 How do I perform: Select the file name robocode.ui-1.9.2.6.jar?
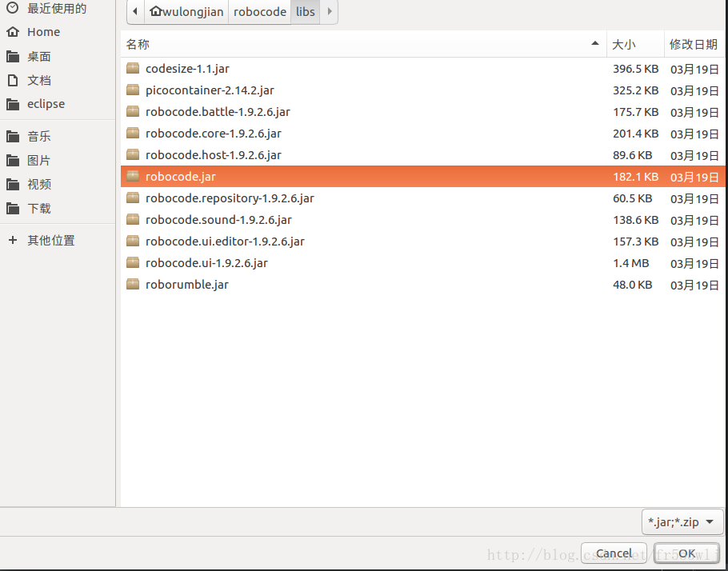coord(206,263)
